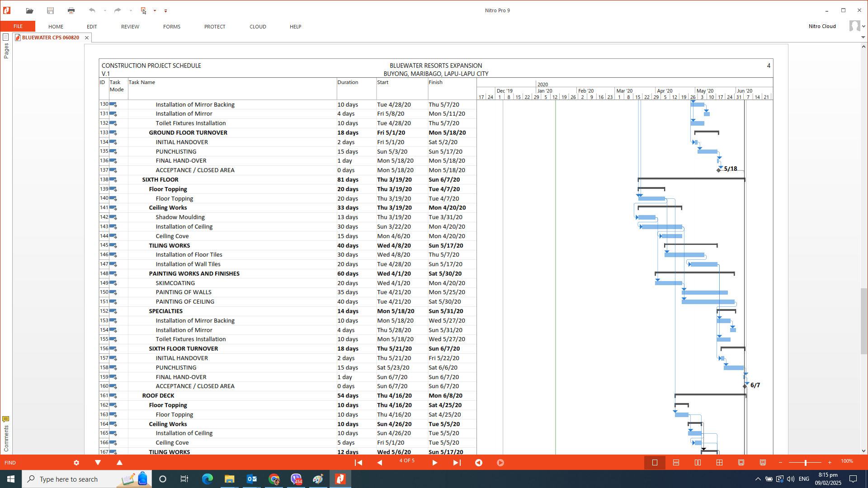The image size is (868, 488).
Task: Open the REVIEW ribbon tab
Action: tap(130, 27)
